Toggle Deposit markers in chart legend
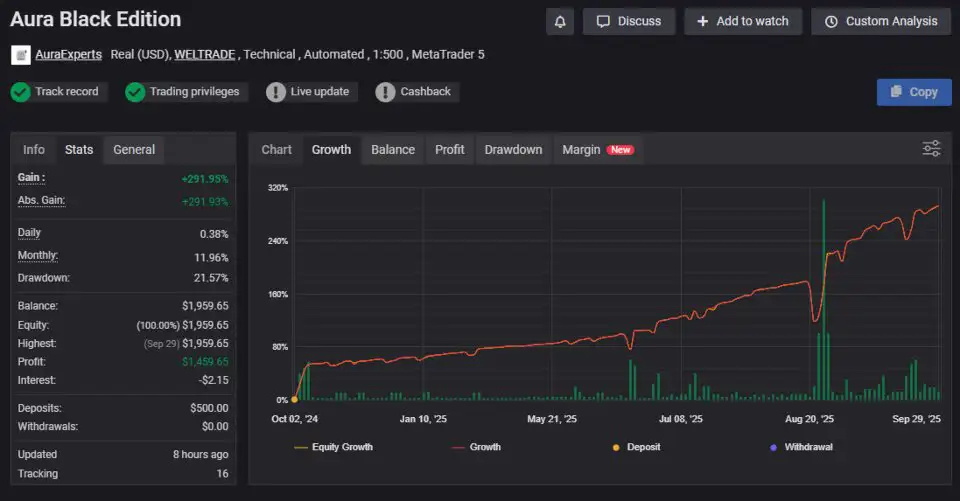 [x=637, y=447]
